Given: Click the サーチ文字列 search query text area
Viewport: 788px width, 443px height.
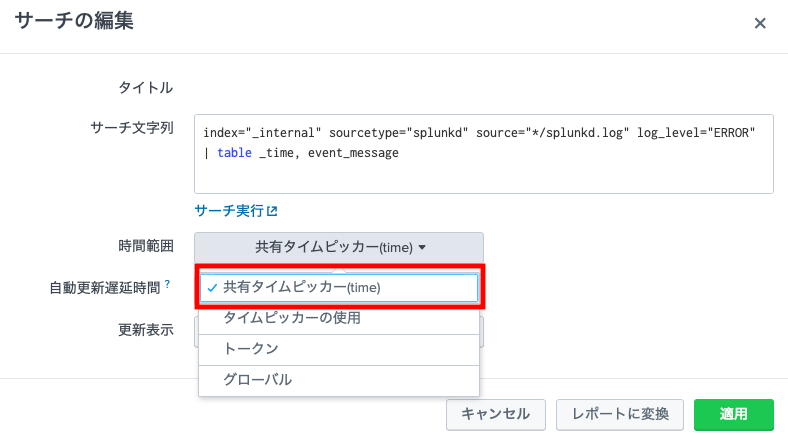Looking at the screenshot, I should pyautogui.click(x=483, y=154).
